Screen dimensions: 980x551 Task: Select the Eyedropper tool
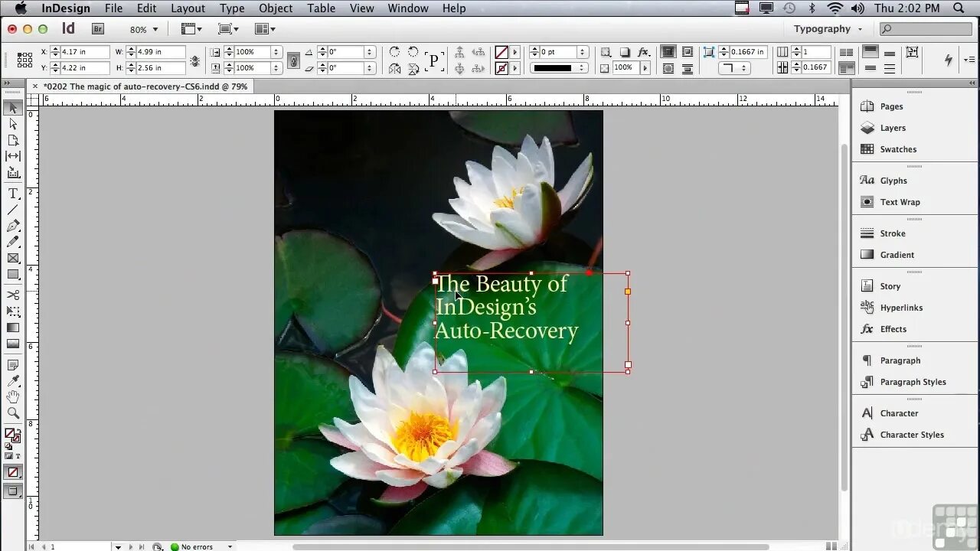(x=13, y=381)
